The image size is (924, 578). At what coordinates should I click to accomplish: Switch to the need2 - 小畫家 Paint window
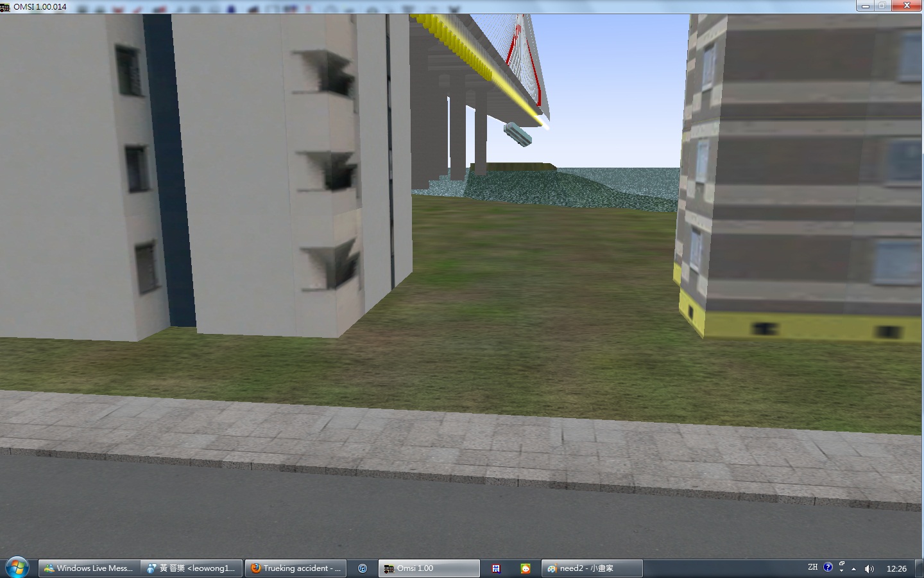592,568
